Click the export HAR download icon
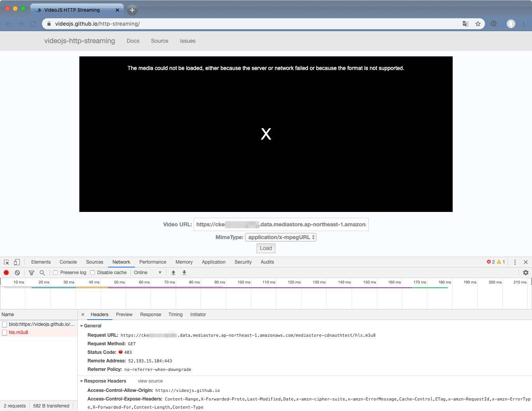Image resolution: width=532 pixels, height=411 pixels. pyautogui.click(x=184, y=273)
